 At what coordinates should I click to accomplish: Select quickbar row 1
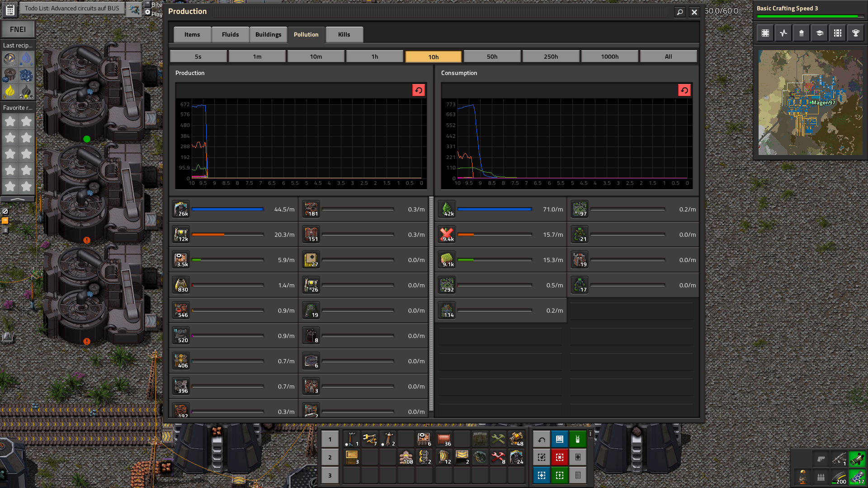[x=330, y=439]
